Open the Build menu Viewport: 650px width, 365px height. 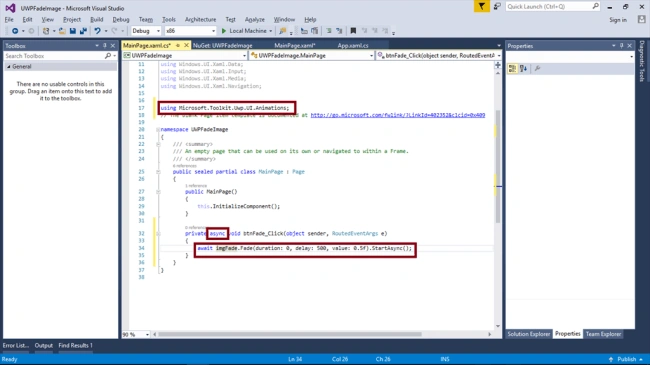click(x=97, y=19)
